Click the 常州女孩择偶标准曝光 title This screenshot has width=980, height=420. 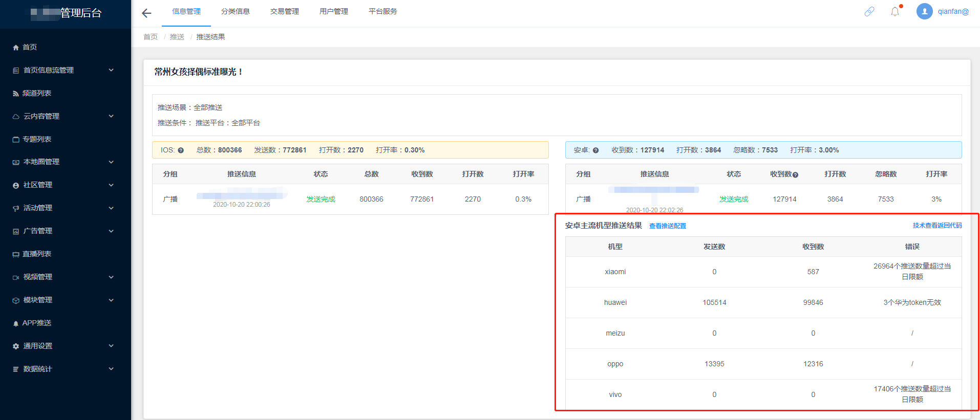pyautogui.click(x=198, y=72)
